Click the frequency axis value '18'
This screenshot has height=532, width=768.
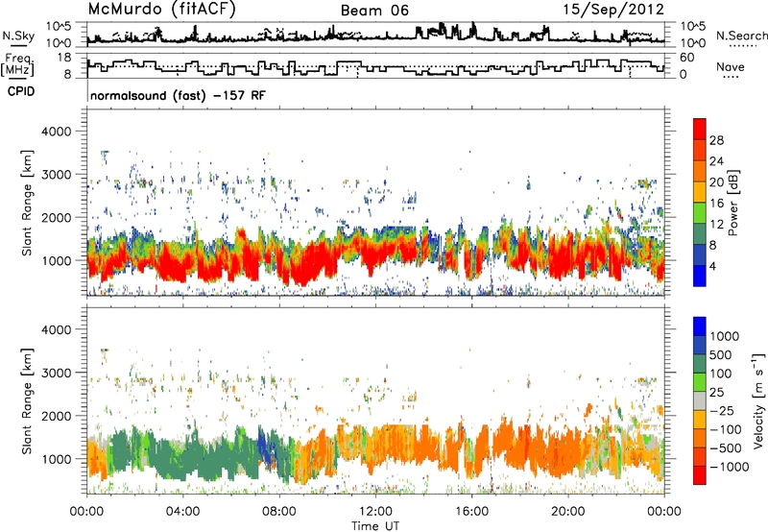click(x=64, y=58)
